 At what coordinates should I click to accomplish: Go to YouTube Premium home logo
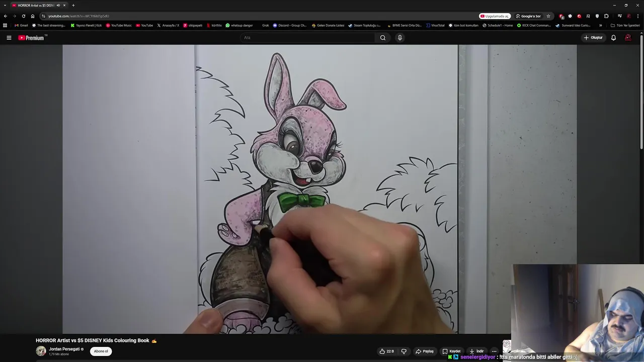[32, 38]
